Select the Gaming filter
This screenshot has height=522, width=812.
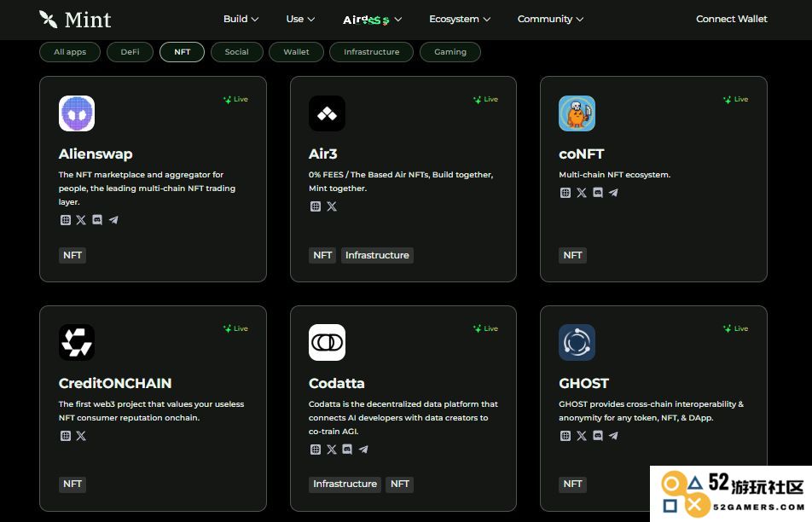tap(450, 52)
